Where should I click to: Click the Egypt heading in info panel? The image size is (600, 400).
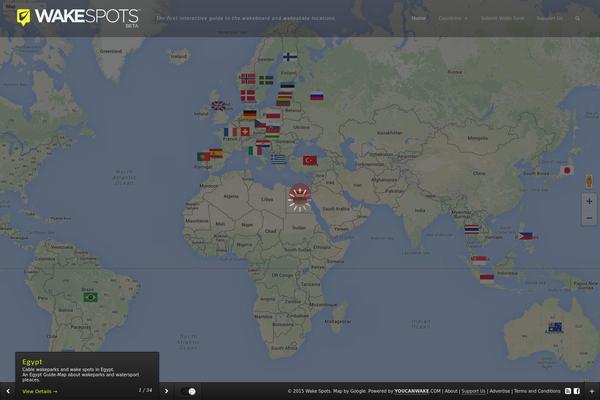[x=32, y=362]
